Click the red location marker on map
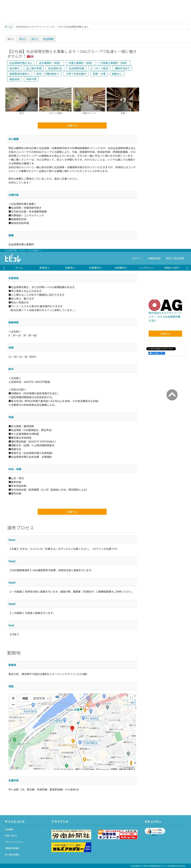This screenshot has height=868, width=191. [x=72, y=728]
